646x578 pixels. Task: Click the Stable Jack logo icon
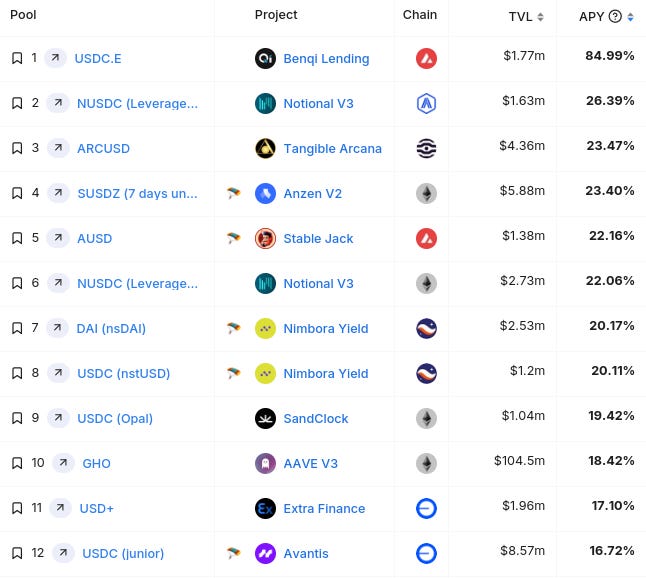point(265,239)
